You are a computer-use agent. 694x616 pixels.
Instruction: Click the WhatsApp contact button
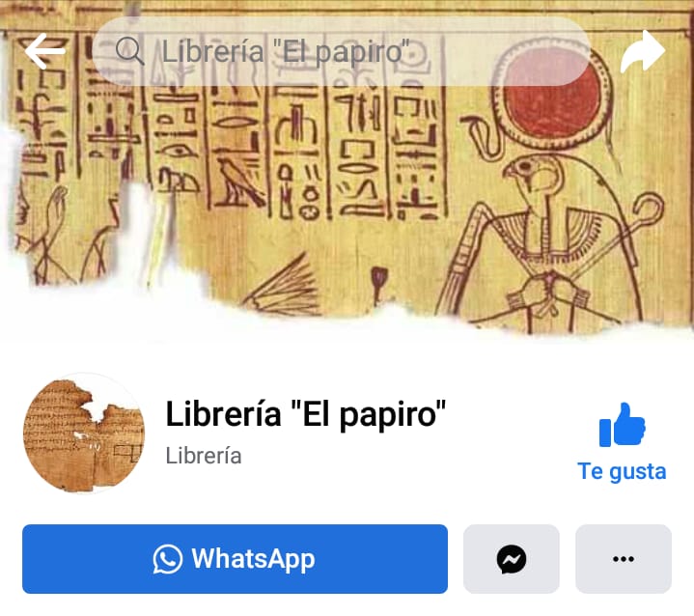[235, 559]
